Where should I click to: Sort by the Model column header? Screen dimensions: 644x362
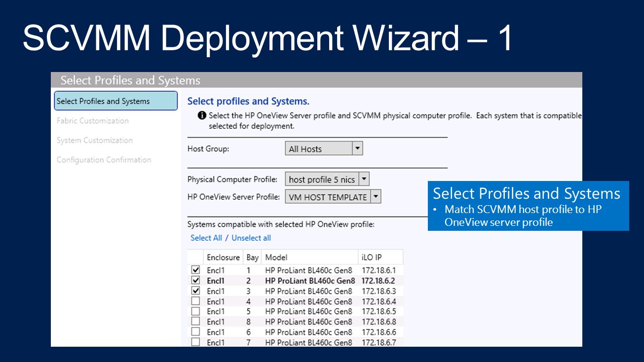(x=310, y=257)
